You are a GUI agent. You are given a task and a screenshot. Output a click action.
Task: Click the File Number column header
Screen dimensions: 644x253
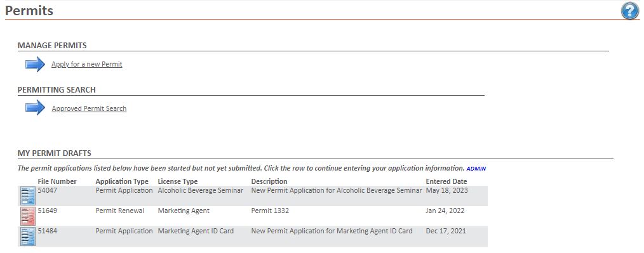(x=57, y=181)
